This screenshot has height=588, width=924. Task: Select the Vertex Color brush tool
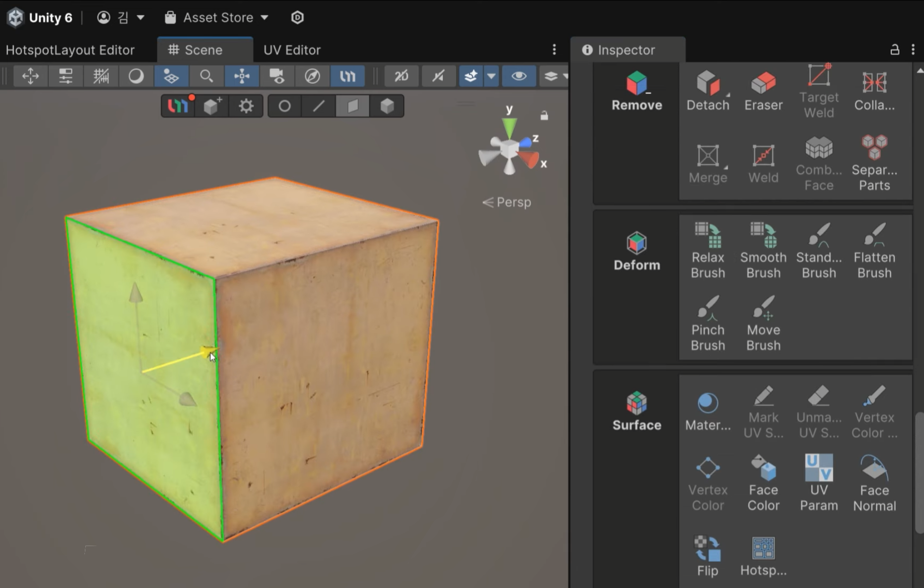[874, 412]
